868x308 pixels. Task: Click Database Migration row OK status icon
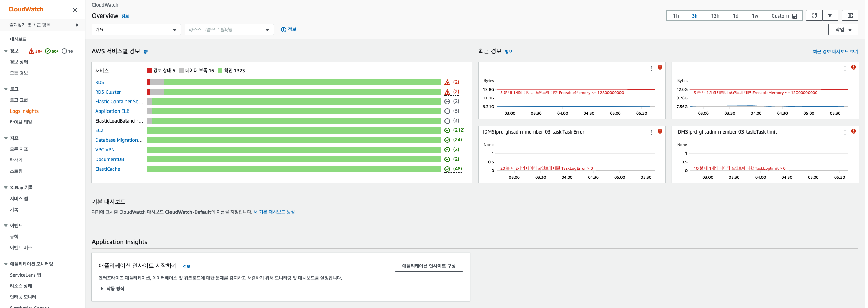[447, 140]
